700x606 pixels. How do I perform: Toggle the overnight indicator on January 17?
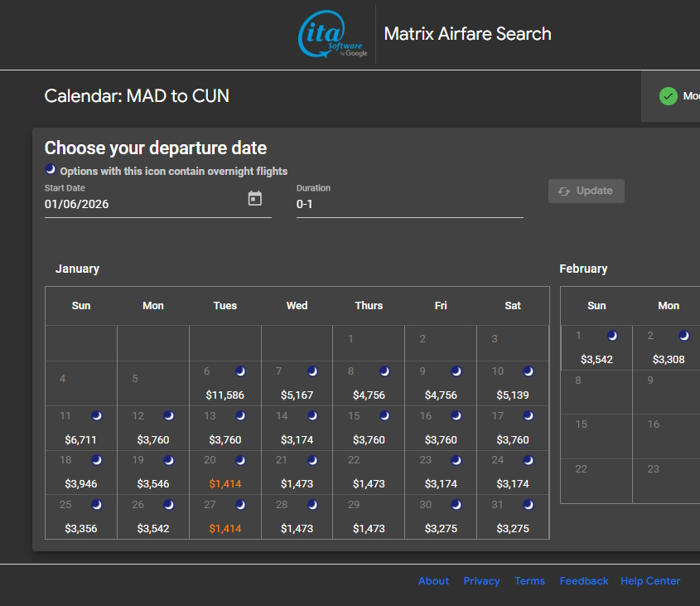pos(529,415)
